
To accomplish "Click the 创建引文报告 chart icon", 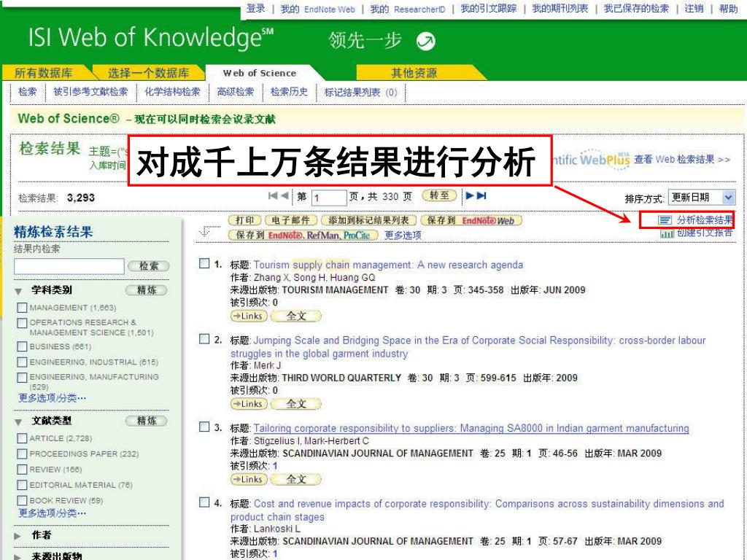I will pos(667,233).
